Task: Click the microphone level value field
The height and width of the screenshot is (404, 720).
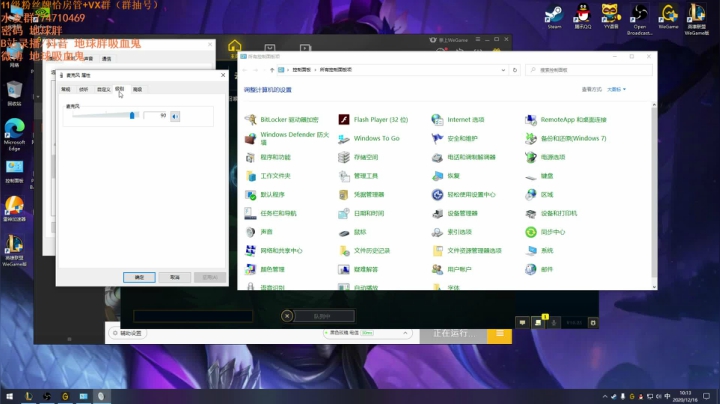Action: (155, 116)
